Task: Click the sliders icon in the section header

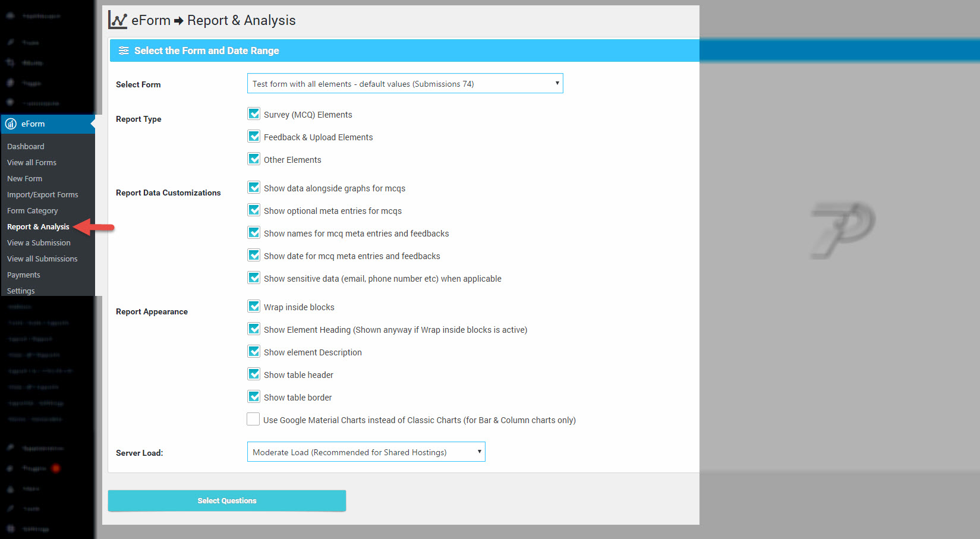Action: (124, 51)
